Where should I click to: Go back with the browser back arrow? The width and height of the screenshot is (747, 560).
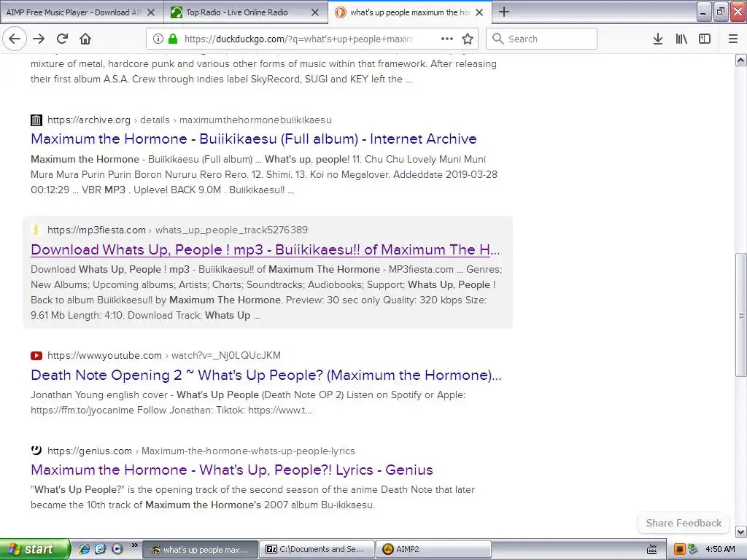(x=15, y=39)
